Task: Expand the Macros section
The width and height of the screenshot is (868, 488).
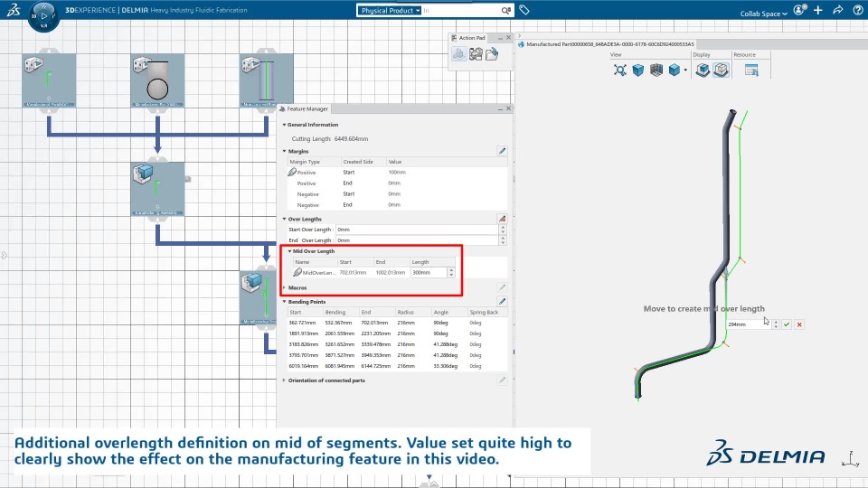Action: pos(285,287)
